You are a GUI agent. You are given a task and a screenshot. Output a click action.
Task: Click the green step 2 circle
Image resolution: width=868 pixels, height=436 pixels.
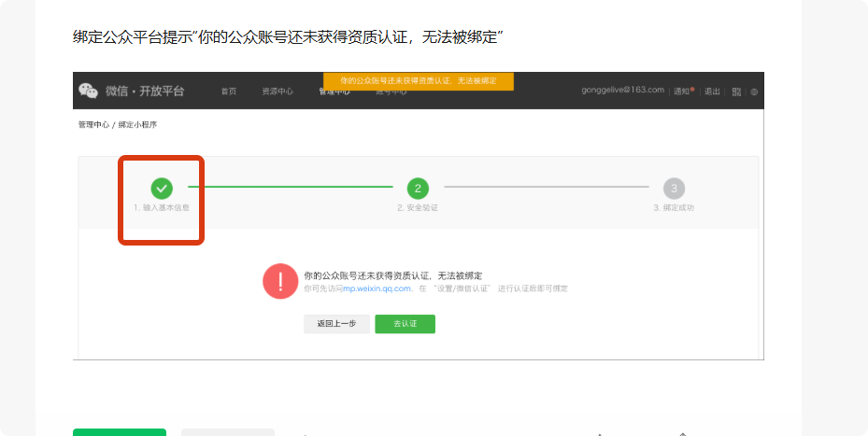coord(418,188)
